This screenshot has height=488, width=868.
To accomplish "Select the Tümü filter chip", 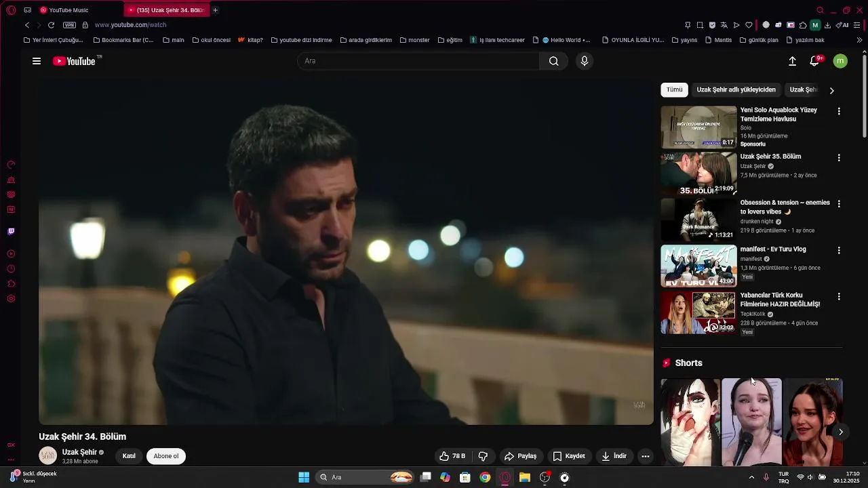I will coord(674,89).
